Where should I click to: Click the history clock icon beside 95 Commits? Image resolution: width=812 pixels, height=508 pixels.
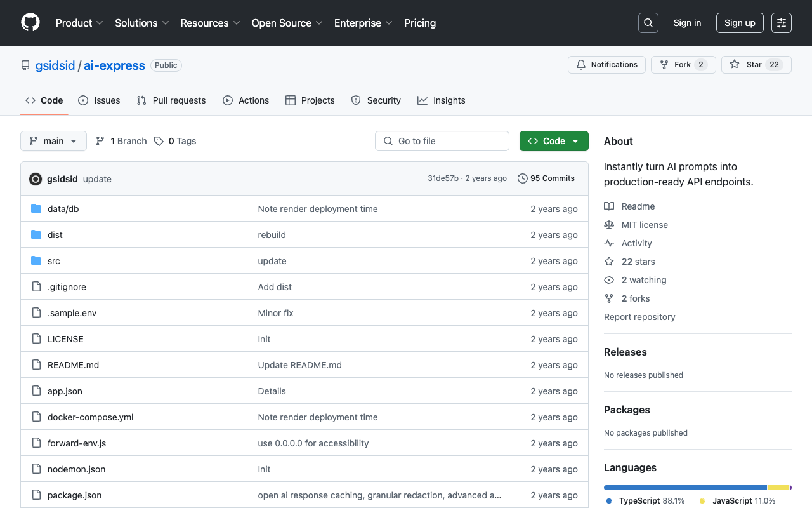pyautogui.click(x=523, y=178)
